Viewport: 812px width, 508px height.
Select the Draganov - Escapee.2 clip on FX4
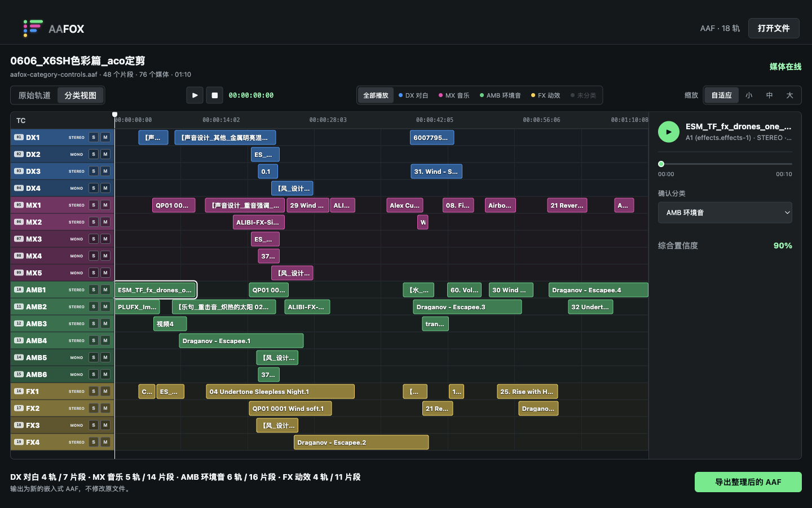[361, 442]
